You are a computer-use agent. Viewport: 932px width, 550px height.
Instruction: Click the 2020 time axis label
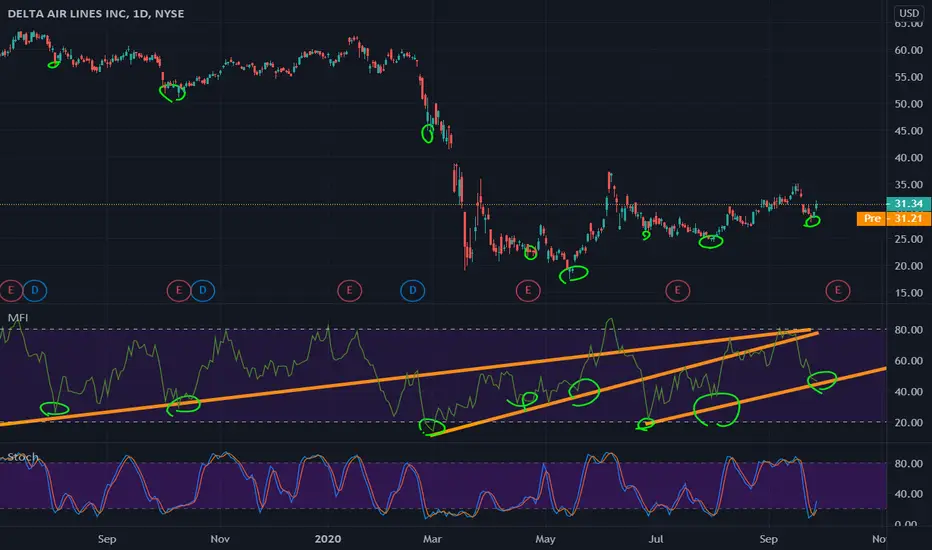point(328,539)
